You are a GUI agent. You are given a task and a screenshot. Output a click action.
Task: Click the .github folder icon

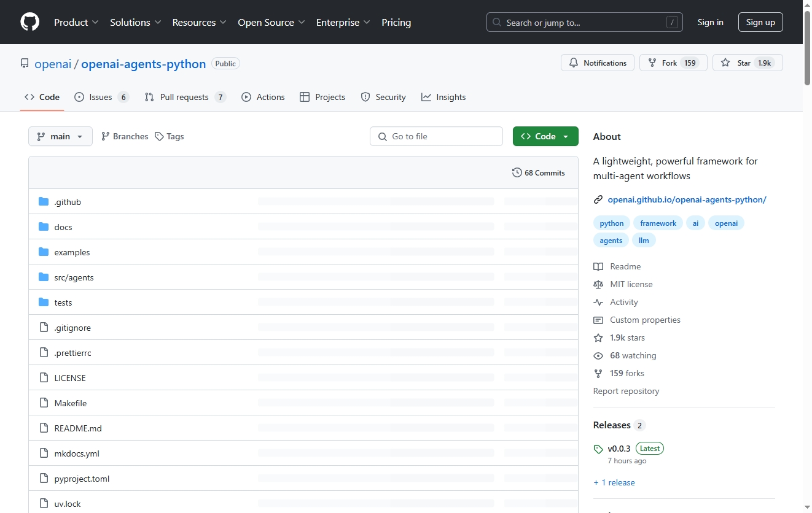44,202
